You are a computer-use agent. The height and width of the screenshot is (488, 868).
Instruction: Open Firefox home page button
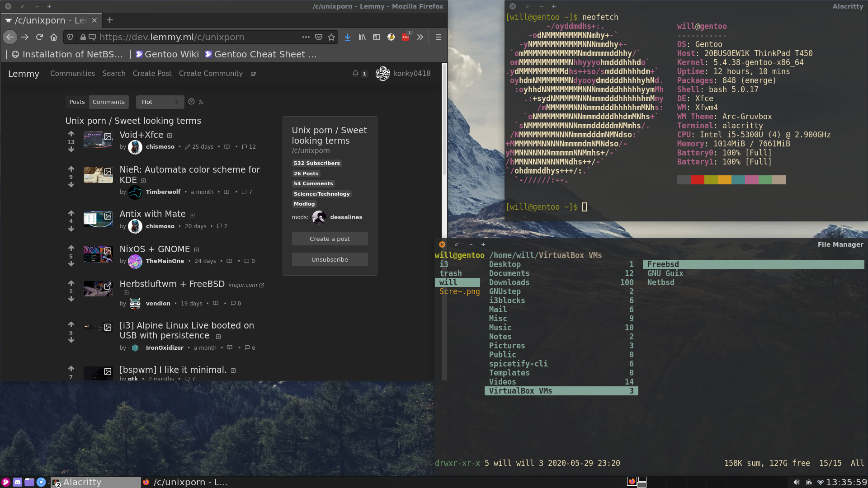coord(54,37)
